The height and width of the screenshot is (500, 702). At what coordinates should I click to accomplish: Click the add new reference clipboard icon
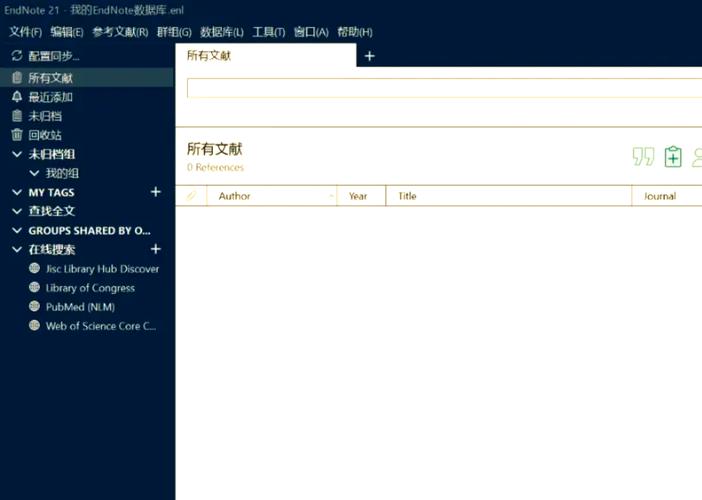tap(673, 157)
